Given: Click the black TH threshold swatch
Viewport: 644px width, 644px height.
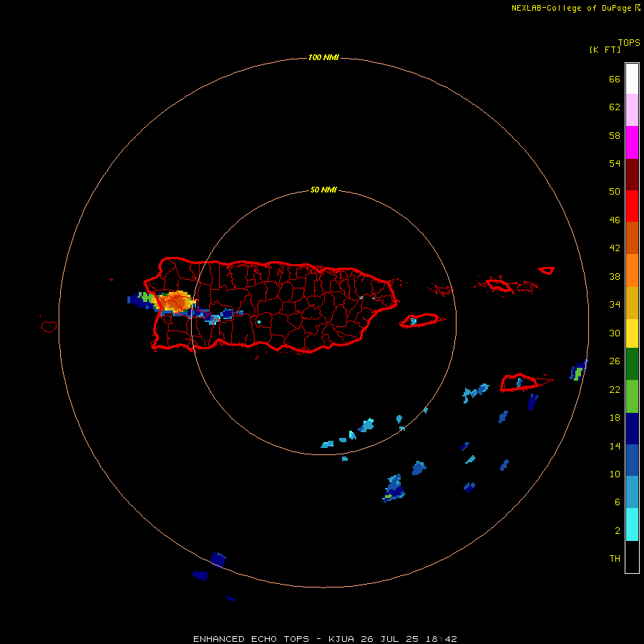Looking at the screenshot, I should coord(632,557).
